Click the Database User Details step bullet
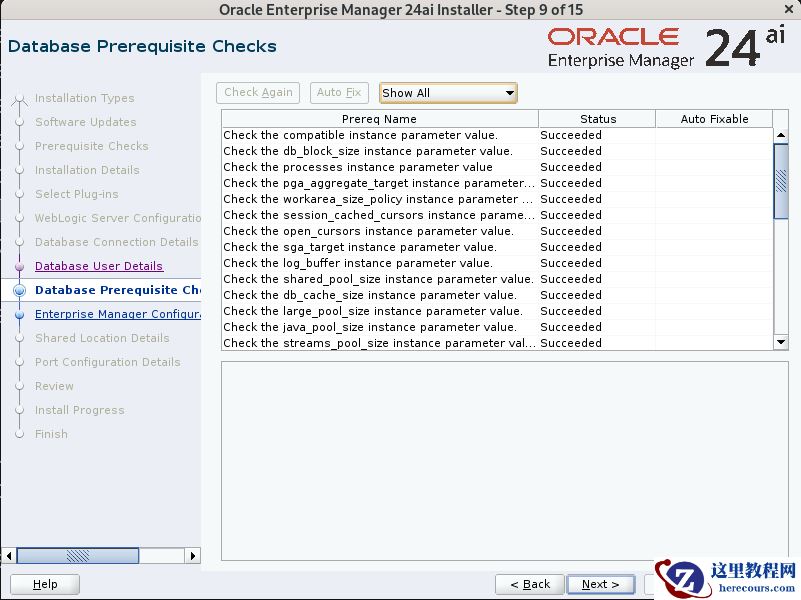Screen dimensions: 801x600 pos(19,267)
